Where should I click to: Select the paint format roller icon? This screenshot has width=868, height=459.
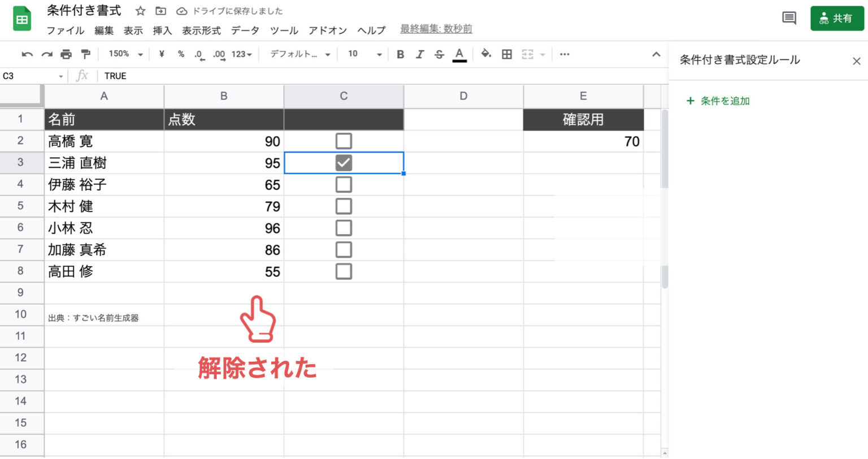tap(85, 54)
